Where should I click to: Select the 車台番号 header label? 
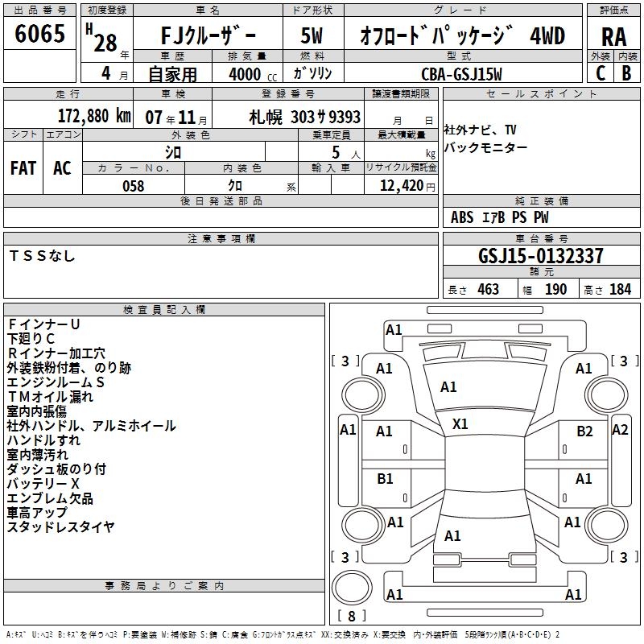coord(541,238)
